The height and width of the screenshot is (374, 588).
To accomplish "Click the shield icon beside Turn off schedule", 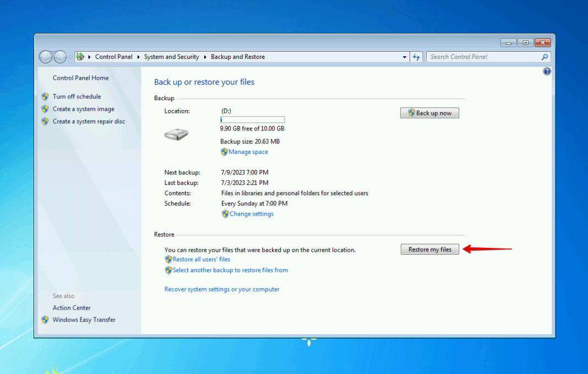I will click(x=45, y=96).
